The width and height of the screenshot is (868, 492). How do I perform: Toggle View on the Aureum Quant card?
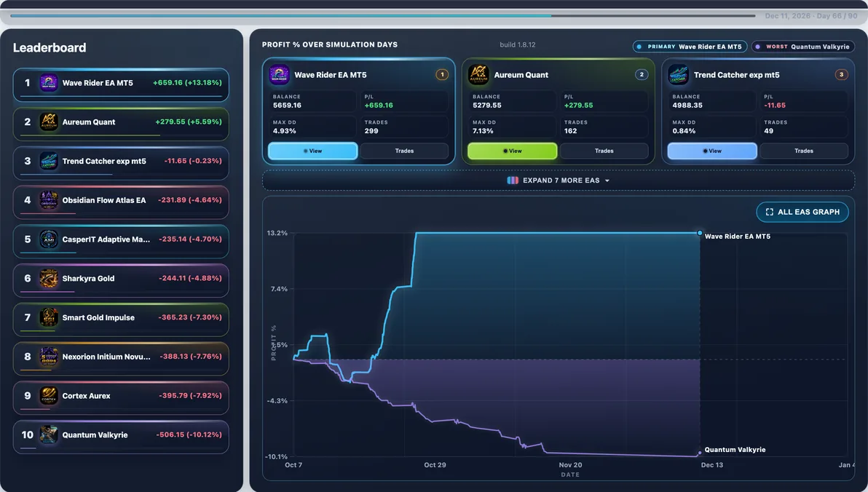(x=513, y=151)
